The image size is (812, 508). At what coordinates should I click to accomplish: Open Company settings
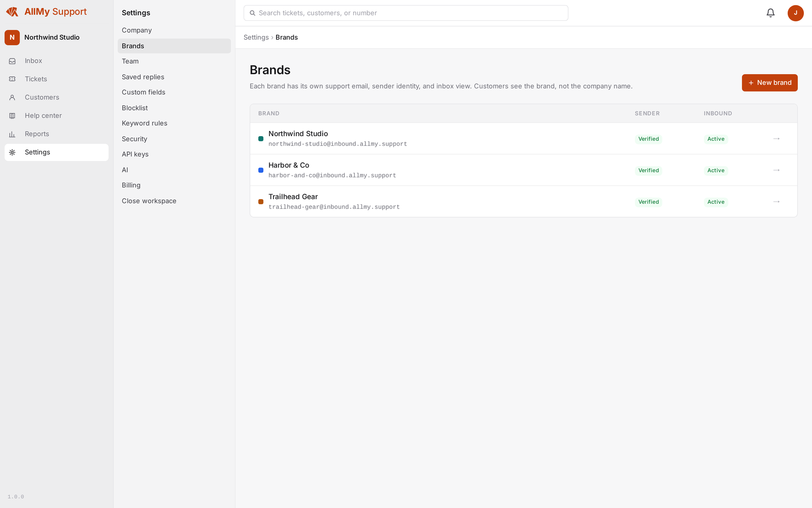pyautogui.click(x=174, y=30)
